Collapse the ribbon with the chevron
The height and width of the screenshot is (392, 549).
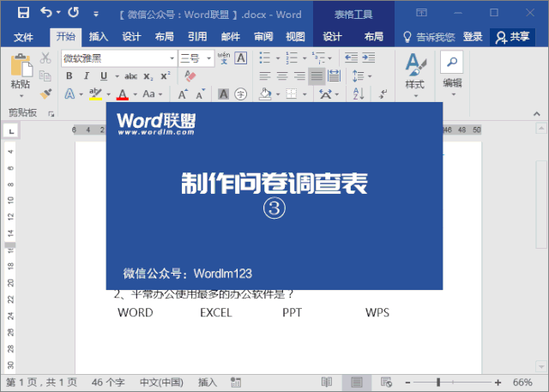click(536, 114)
